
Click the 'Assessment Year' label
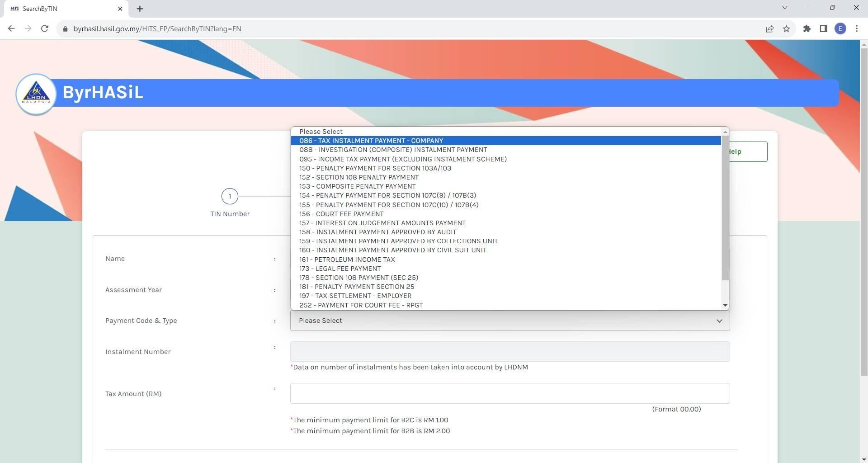point(133,290)
